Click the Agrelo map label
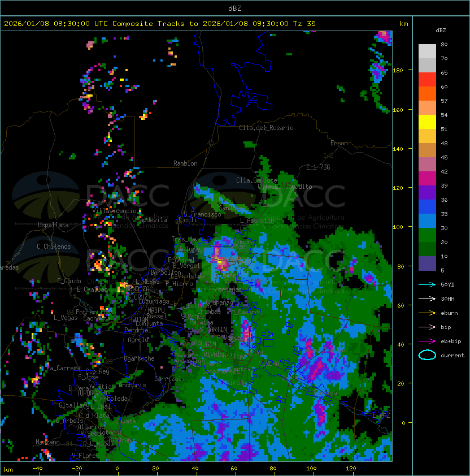Screen dimensions: 470x476 point(138,340)
